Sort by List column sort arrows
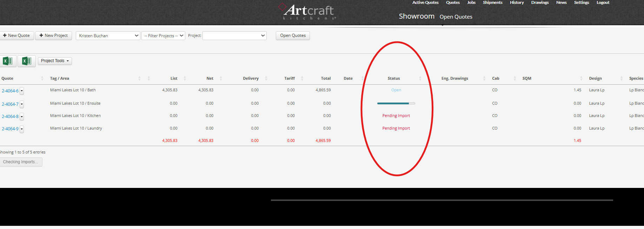Image resolution: width=644 pixels, height=229 pixels. coord(185,78)
